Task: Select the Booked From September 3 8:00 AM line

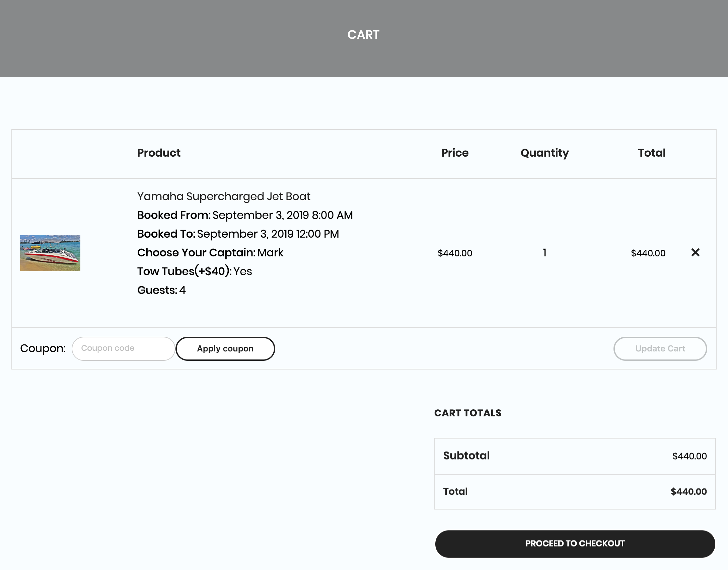Action: (245, 215)
